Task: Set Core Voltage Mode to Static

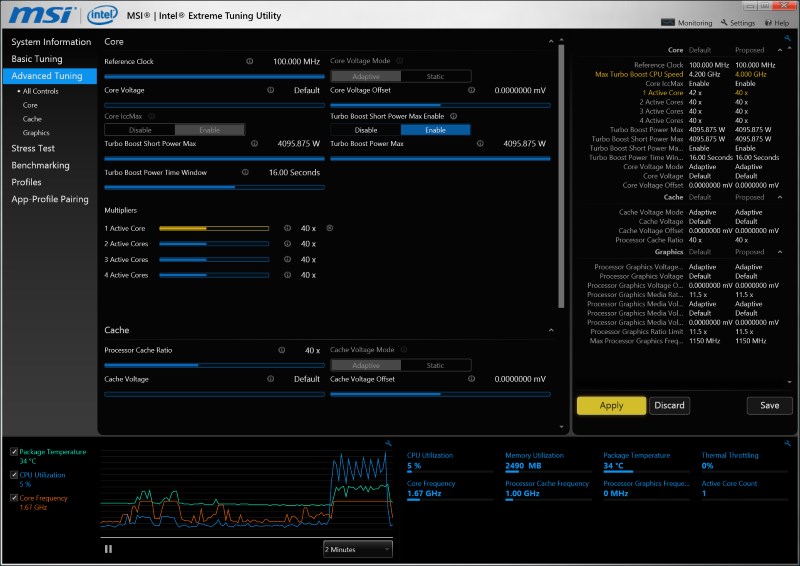Action: [x=435, y=77]
